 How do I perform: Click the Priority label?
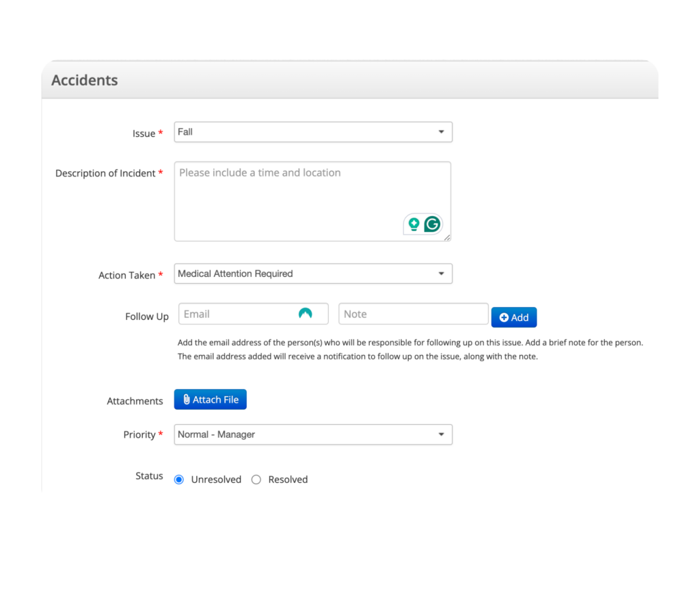[x=139, y=435]
